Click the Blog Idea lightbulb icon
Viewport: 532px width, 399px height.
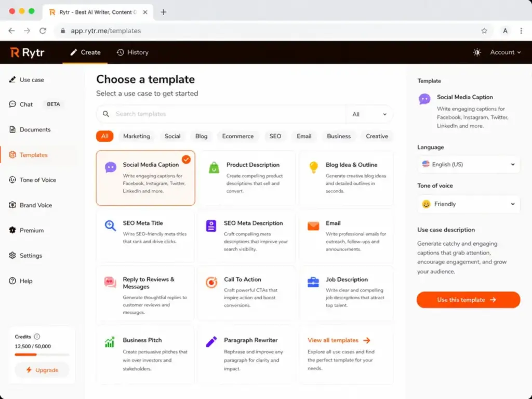point(313,167)
